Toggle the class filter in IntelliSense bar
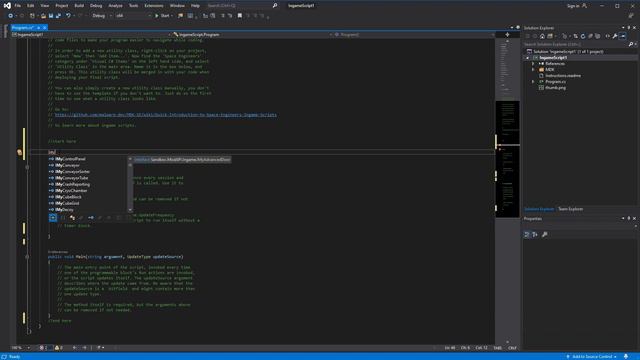 click(72, 218)
